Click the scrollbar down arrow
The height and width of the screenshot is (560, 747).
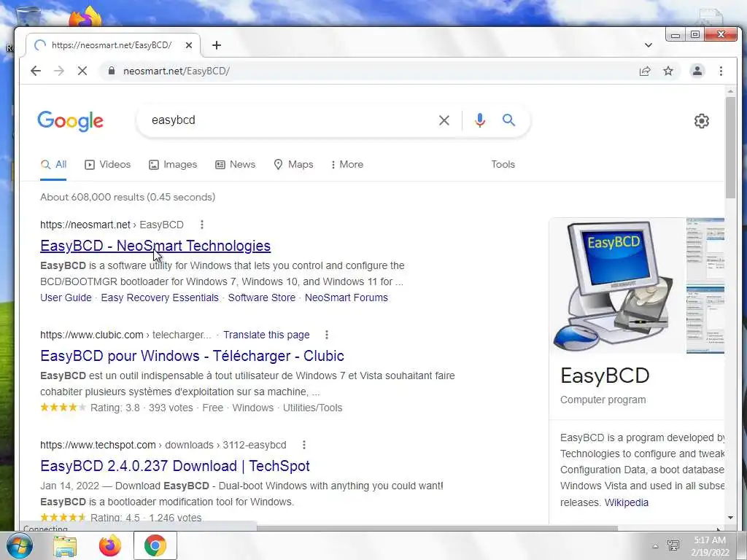point(731,518)
